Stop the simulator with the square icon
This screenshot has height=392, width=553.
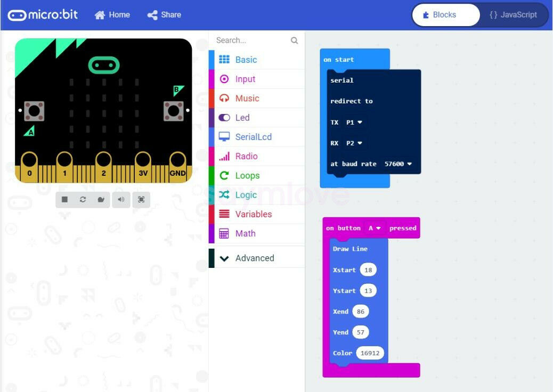click(64, 200)
